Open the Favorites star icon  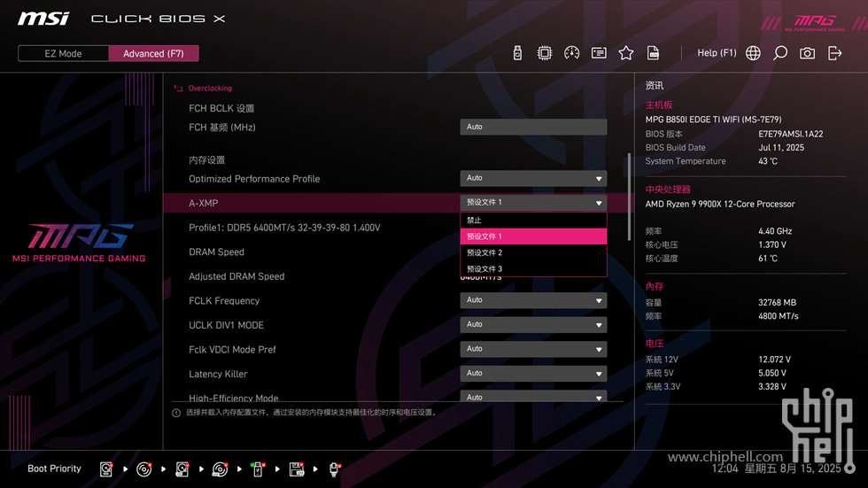[625, 53]
